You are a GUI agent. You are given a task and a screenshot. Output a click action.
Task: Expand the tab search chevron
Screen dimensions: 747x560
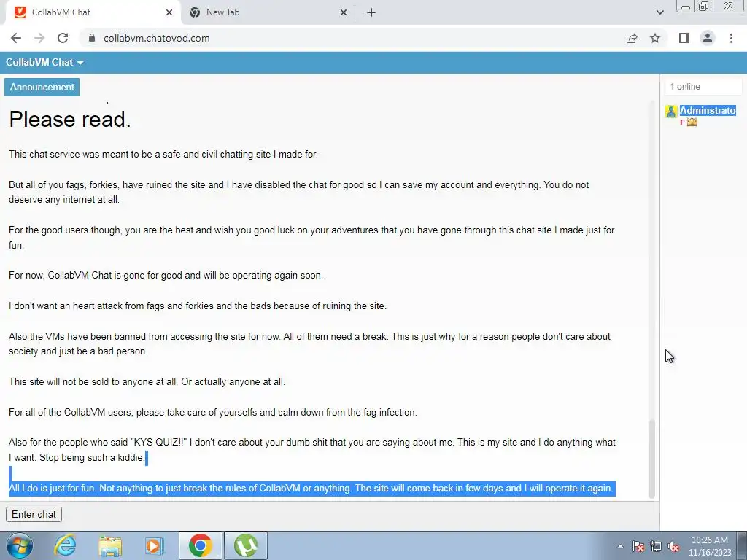tap(659, 12)
